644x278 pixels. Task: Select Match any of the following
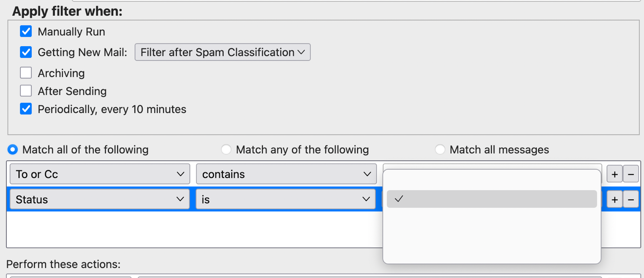pos(226,149)
